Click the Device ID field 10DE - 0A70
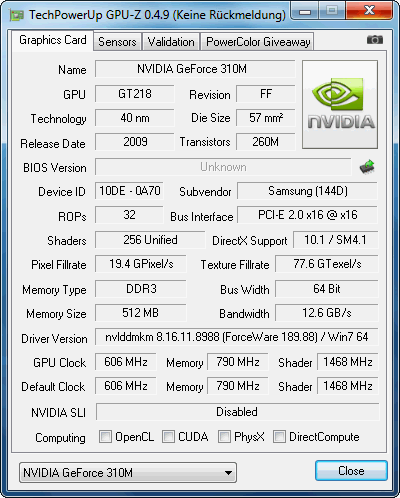Image resolution: width=400 pixels, height=498 pixels. pyautogui.click(x=129, y=191)
